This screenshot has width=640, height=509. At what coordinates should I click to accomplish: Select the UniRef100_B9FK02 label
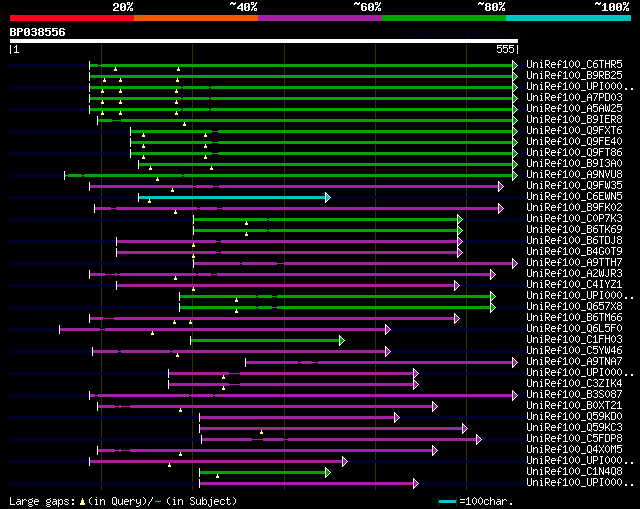coord(574,208)
